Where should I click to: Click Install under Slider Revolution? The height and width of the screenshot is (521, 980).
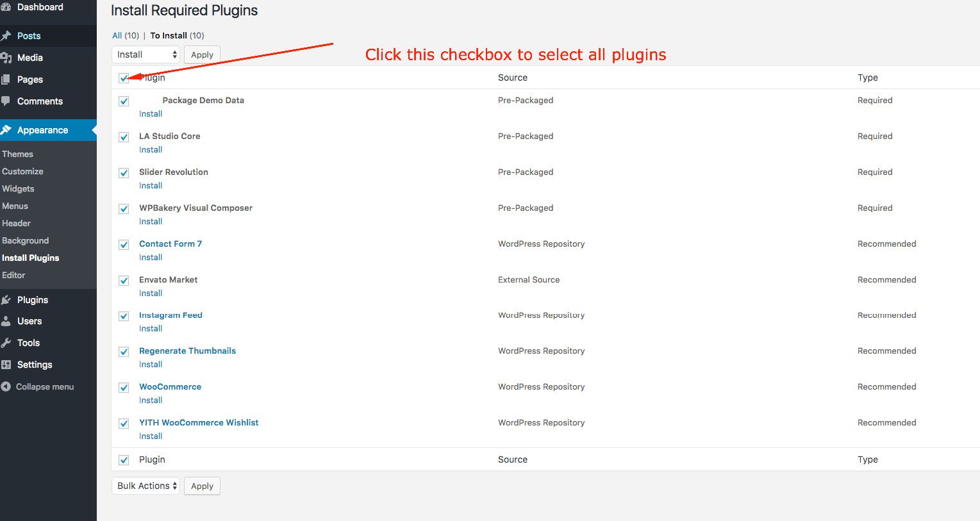coord(150,185)
